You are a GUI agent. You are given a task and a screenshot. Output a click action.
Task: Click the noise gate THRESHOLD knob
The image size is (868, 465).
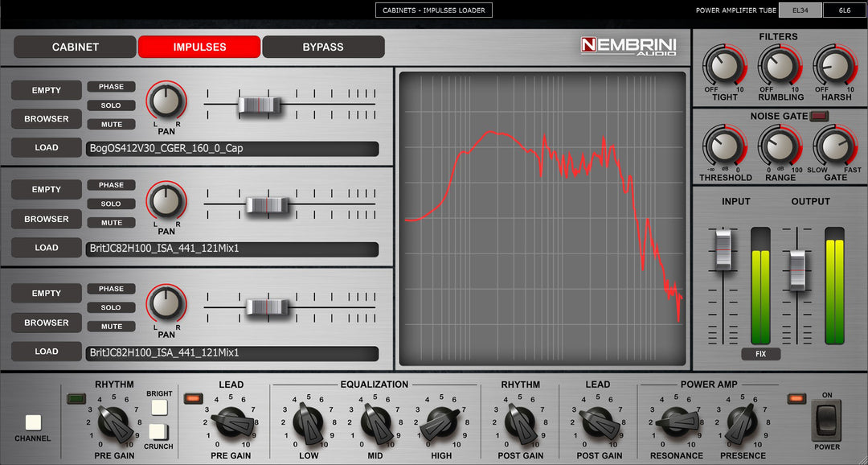tap(725, 147)
